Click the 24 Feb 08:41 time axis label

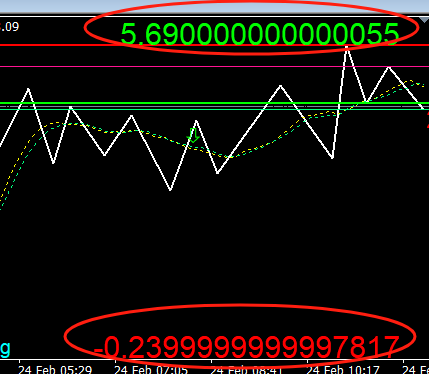coord(247,370)
